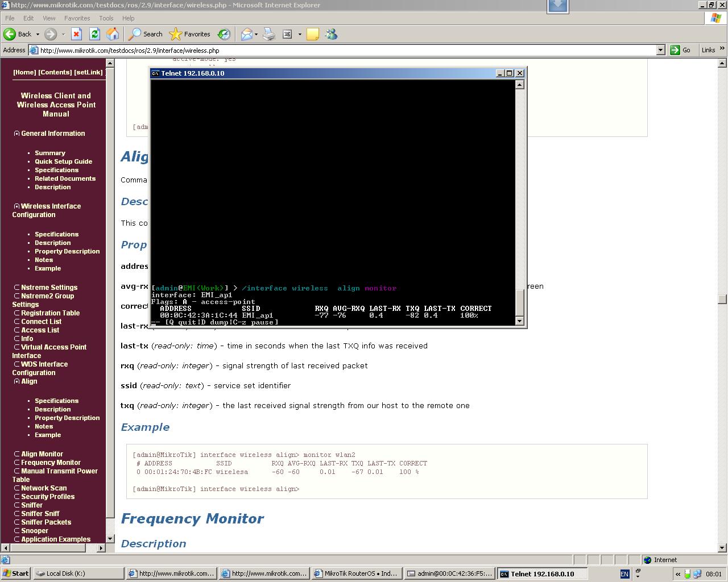
Task: Click the Refresh page icon
Action: tap(94, 34)
